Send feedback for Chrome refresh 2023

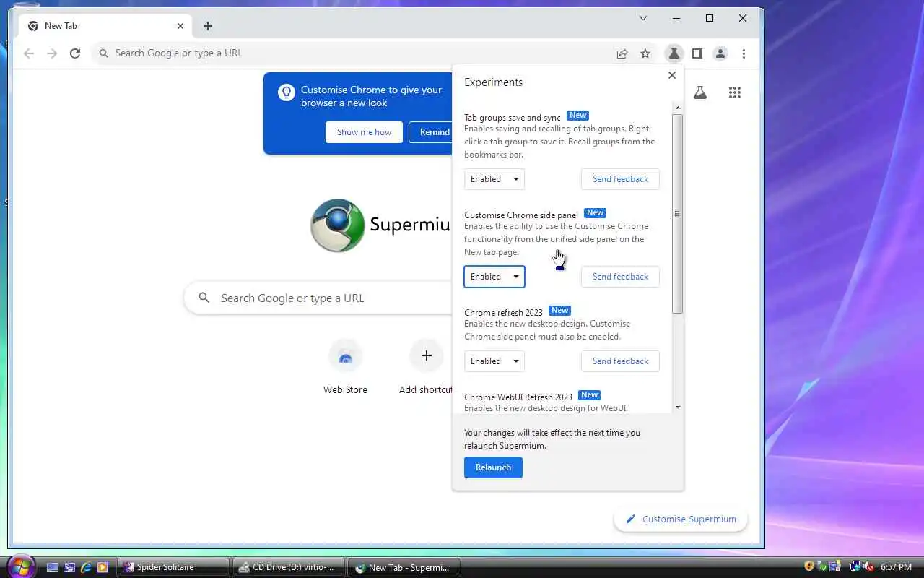tap(620, 361)
